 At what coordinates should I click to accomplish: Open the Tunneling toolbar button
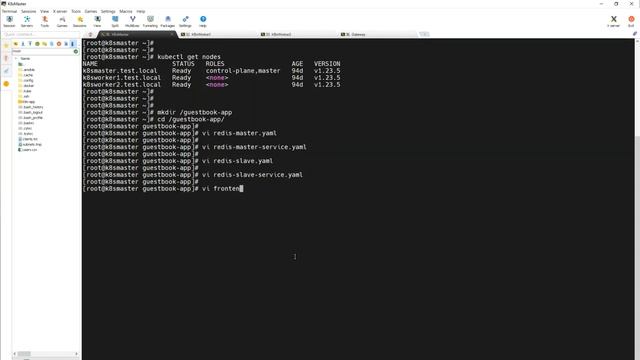coord(150,21)
